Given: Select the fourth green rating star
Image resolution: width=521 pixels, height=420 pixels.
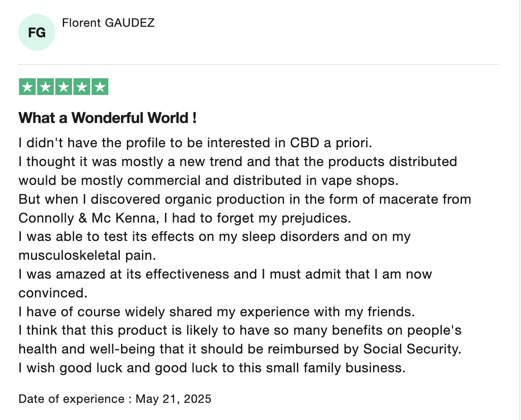Looking at the screenshot, I should tap(82, 87).
